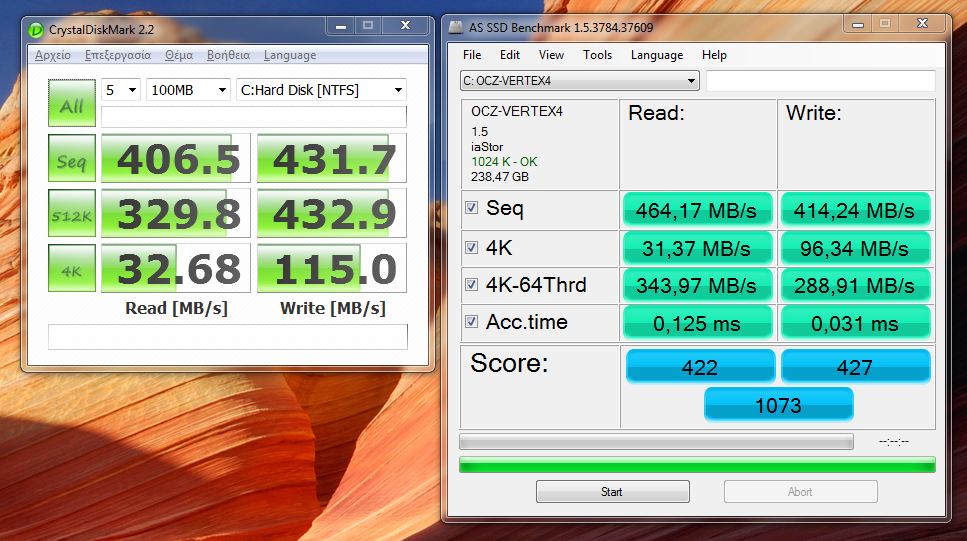Open the Επεξεργασία menu
This screenshot has height=541, width=967.
(118, 55)
